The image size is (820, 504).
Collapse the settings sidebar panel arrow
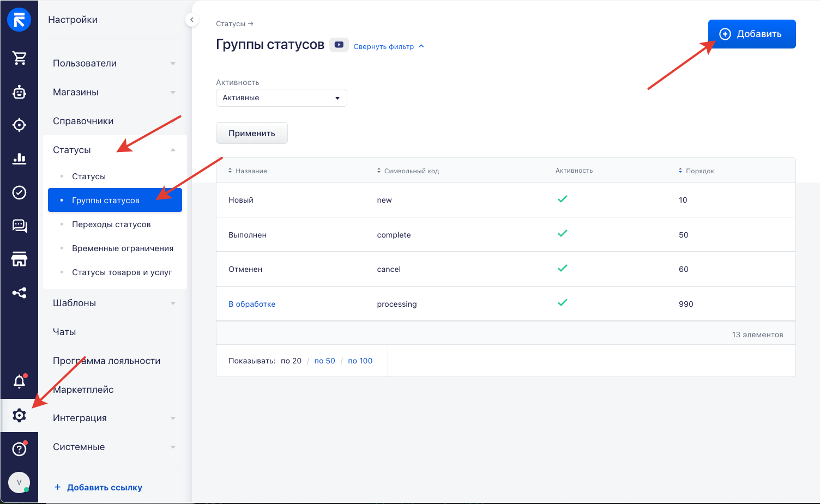point(191,20)
